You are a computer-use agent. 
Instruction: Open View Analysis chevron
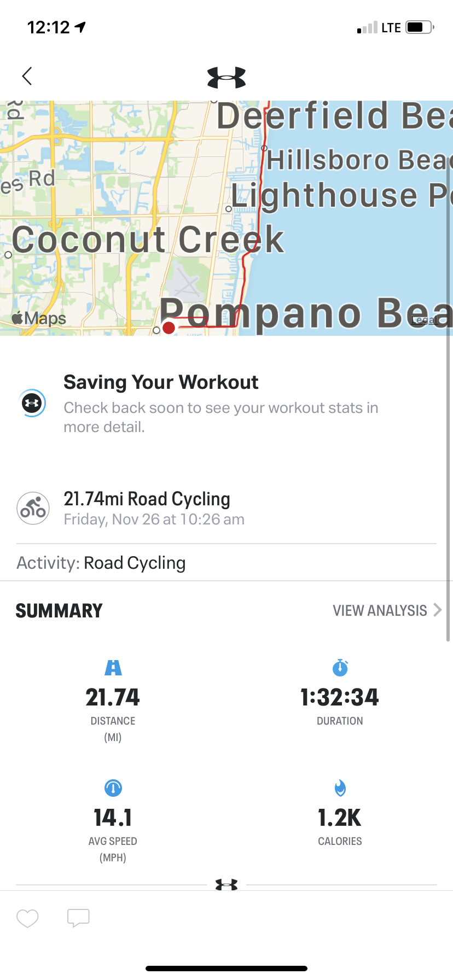click(437, 610)
